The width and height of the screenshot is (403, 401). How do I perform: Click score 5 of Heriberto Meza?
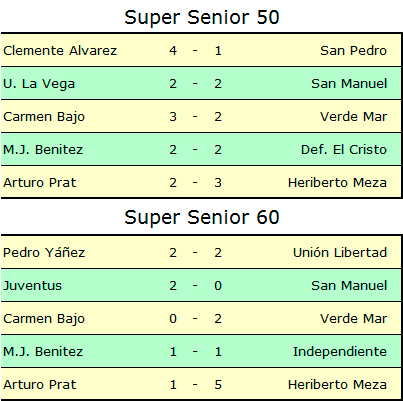click(x=218, y=385)
